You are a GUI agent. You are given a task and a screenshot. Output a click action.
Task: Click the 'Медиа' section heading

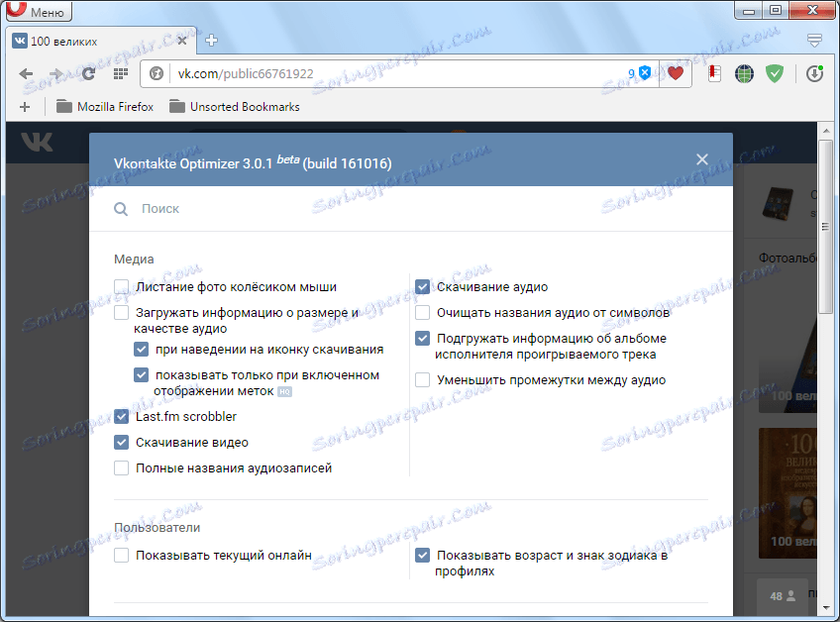[134, 259]
